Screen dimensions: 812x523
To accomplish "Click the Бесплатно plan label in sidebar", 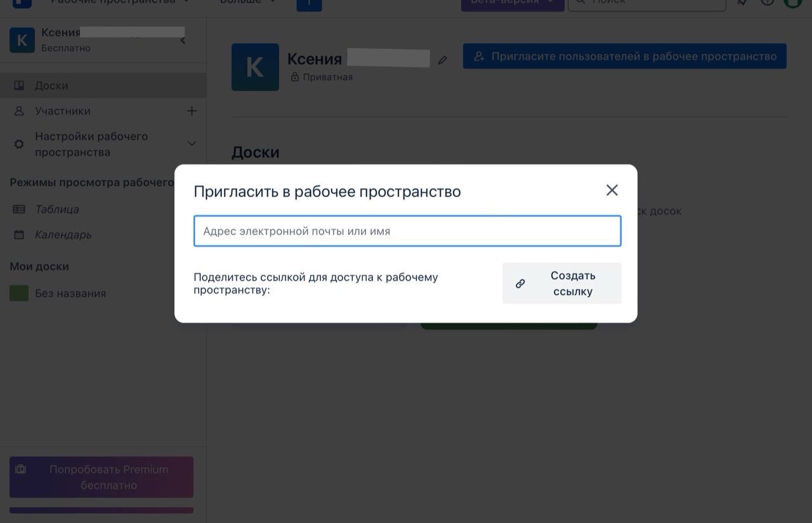I will [x=66, y=48].
